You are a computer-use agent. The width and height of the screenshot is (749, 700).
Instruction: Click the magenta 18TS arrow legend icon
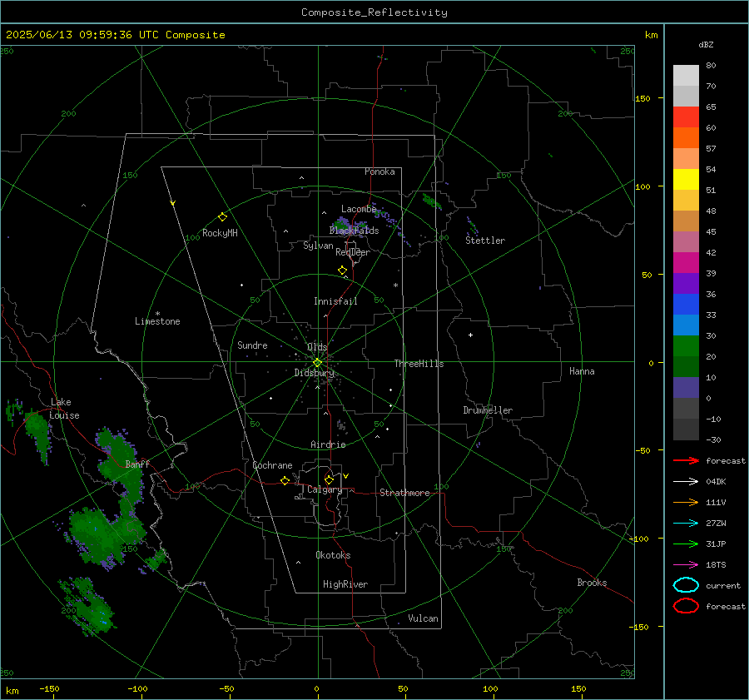click(x=686, y=565)
